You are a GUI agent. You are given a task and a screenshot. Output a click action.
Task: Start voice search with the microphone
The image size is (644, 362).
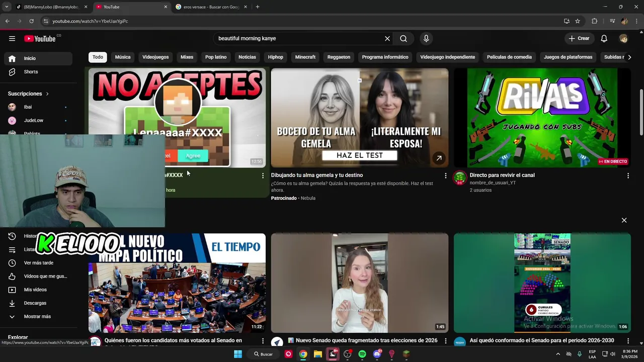(x=426, y=38)
